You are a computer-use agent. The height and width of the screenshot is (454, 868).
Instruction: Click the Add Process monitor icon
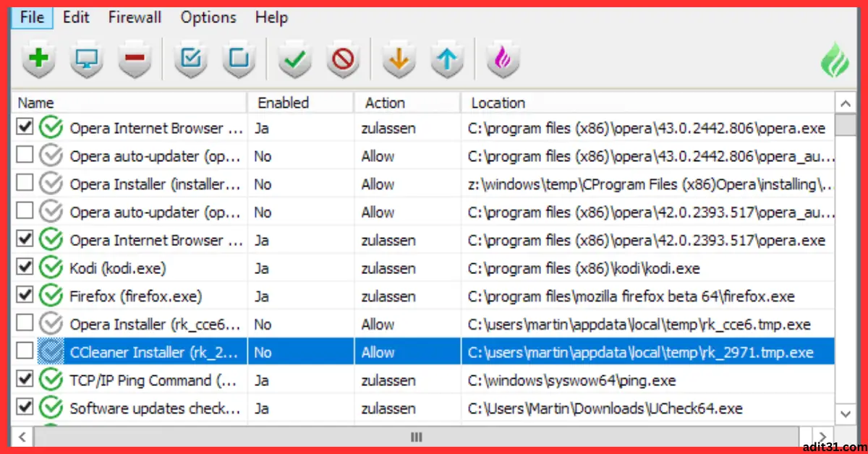[86, 60]
